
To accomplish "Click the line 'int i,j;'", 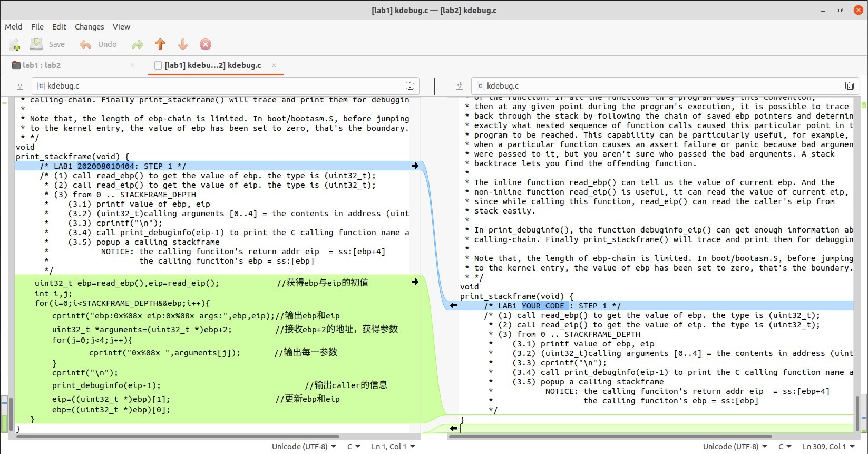I will [53, 294].
